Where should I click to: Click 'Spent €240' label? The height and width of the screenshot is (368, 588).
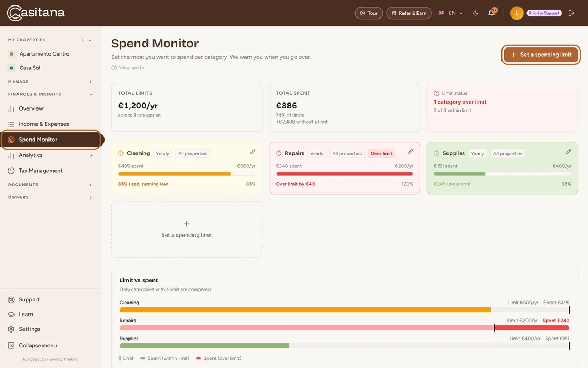click(556, 321)
